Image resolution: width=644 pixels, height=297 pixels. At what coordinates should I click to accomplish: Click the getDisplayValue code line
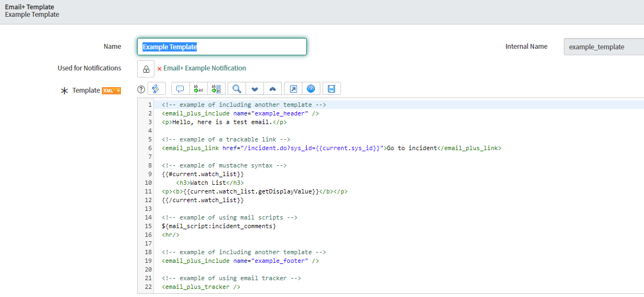[255, 191]
